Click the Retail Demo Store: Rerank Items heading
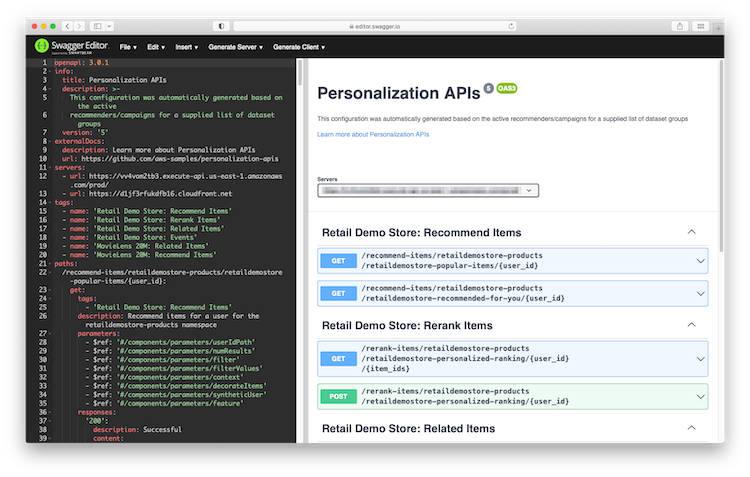This screenshot has height=477, width=750. point(407,325)
